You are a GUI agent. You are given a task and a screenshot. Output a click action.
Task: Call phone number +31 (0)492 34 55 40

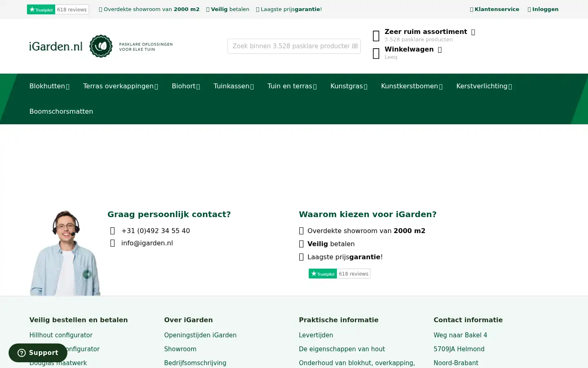coord(156,231)
